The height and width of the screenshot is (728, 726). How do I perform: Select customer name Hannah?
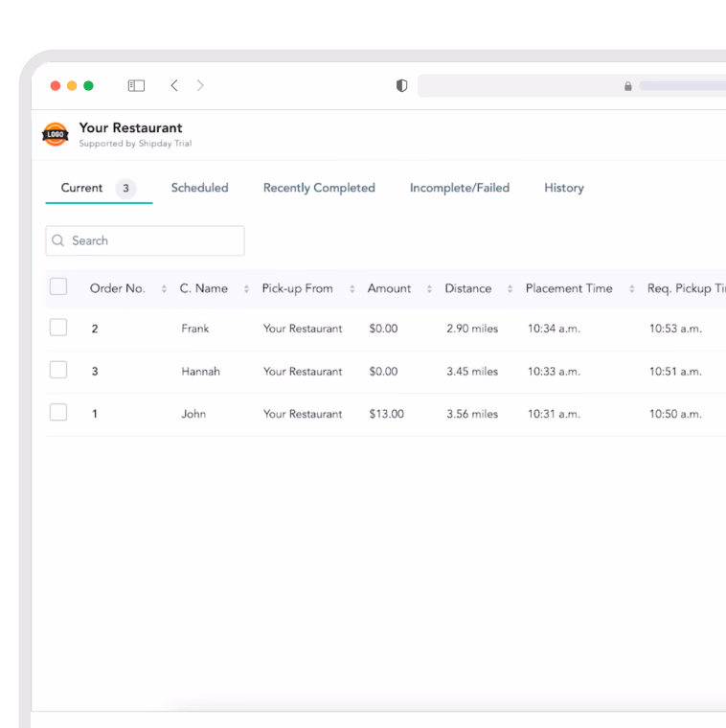(200, 372)
